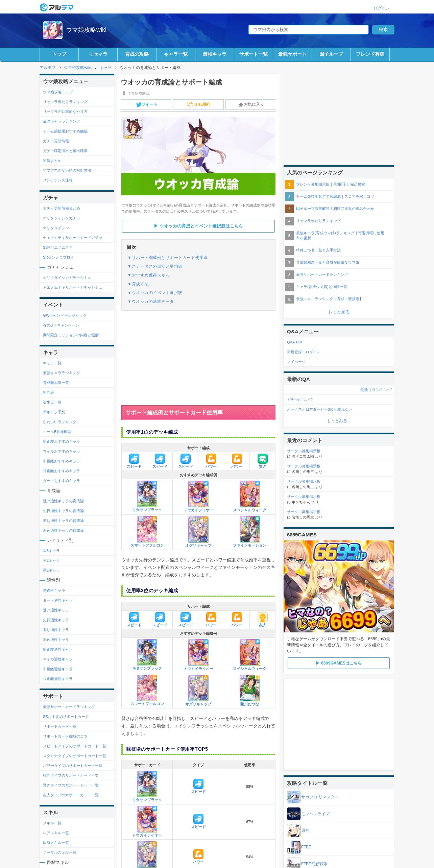
Task: Open ウオッカの育成とイベント選択肢はこちら link
Action: pos(198,226)
